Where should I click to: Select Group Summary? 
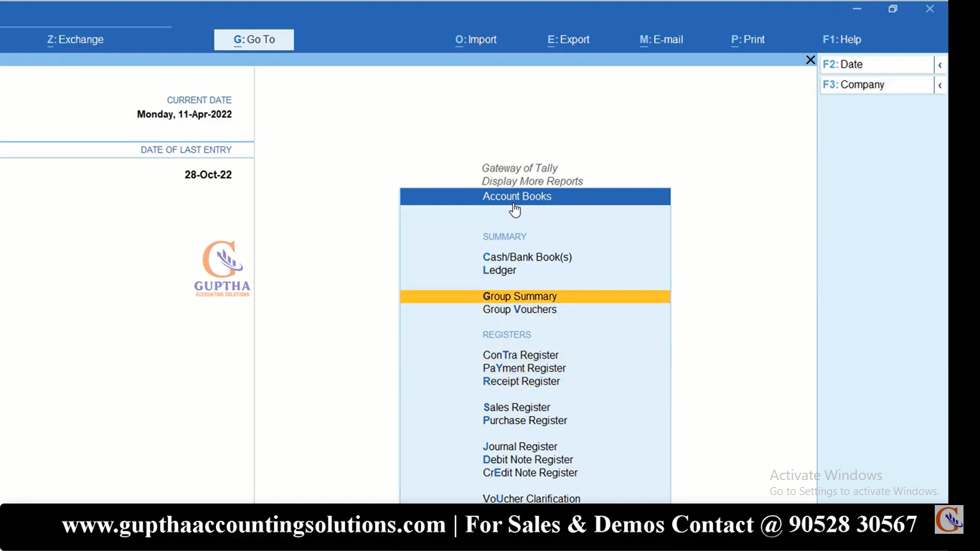tap(535, 296)
